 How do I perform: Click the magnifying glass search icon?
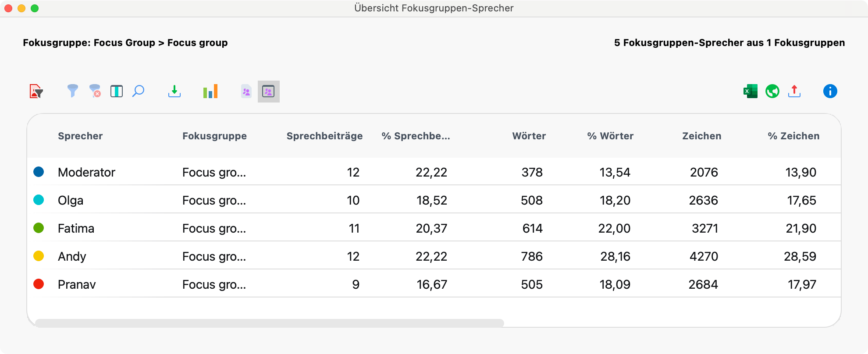[x=139, y=91]
